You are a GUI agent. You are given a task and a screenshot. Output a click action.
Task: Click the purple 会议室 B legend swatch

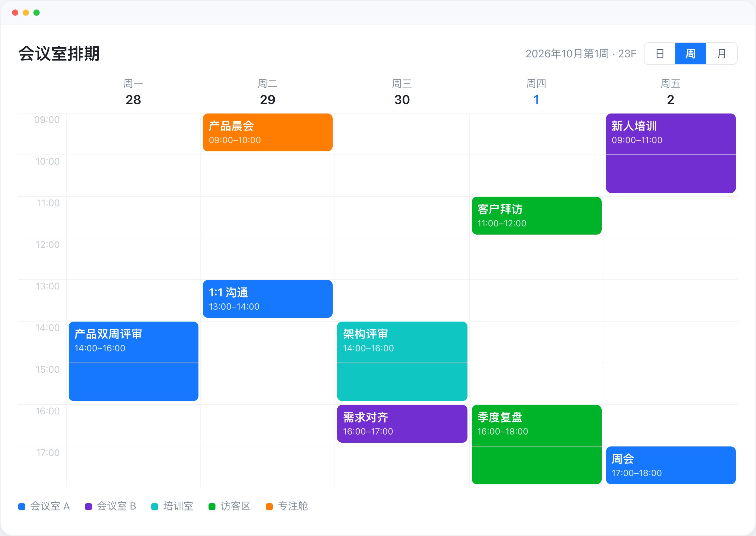[x=89, y=506]
